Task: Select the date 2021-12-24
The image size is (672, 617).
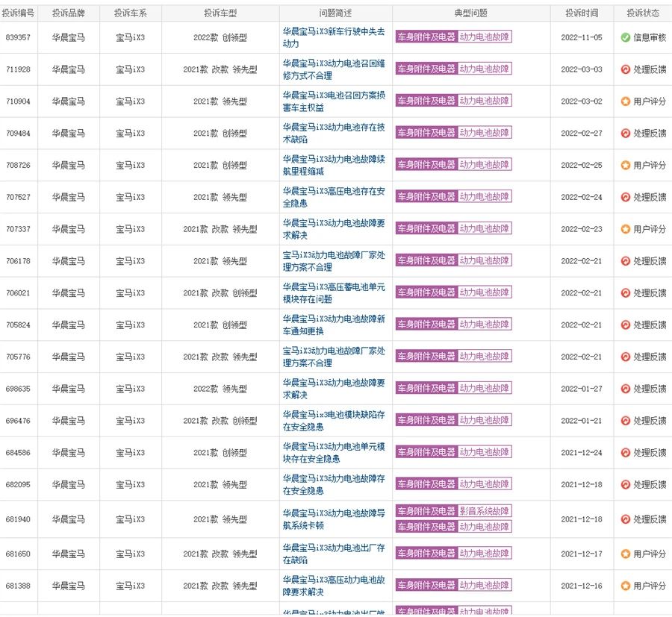Action: (582, 453)
